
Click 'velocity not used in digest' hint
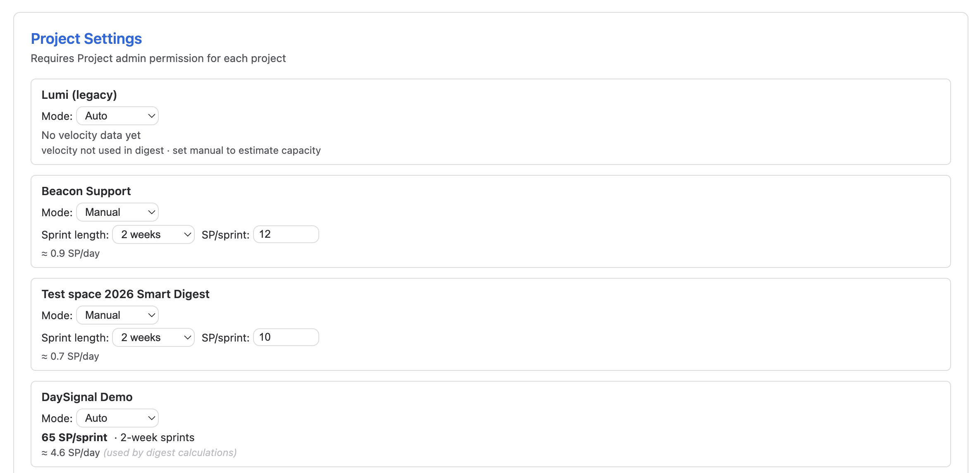103,150
